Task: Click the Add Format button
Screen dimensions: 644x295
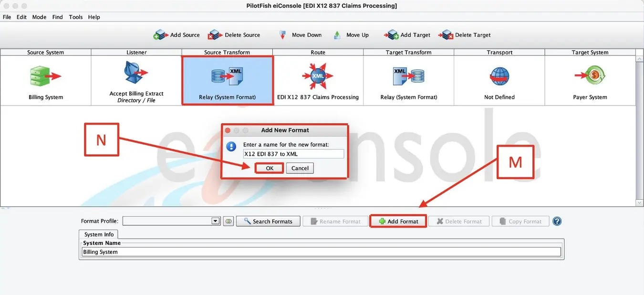Action: (398, 221)
